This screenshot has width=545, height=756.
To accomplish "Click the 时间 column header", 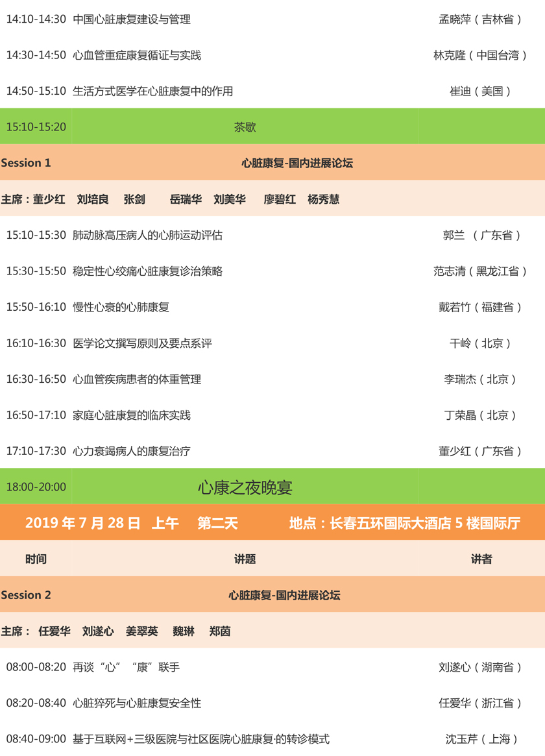I will coord(36,559).
